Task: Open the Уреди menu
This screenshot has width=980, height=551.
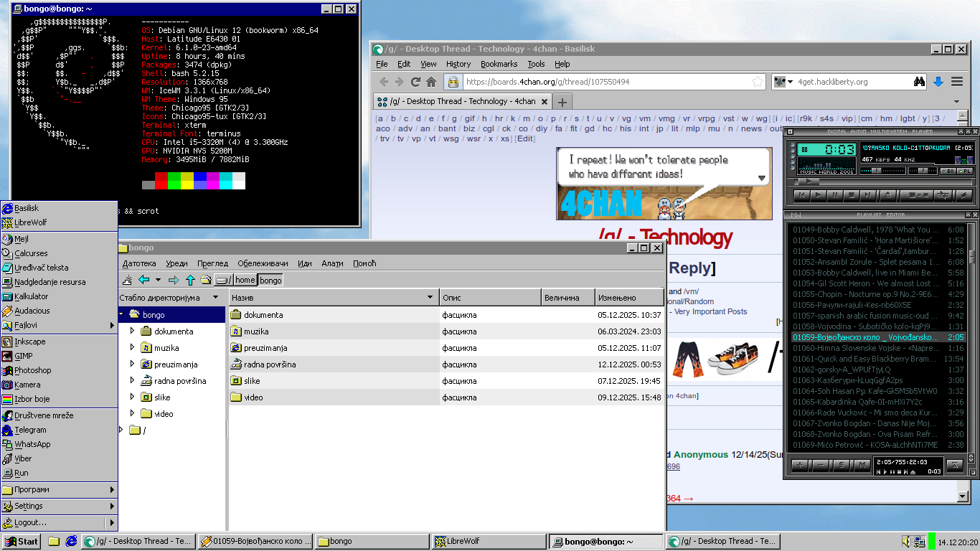Action: click(176, 263)
